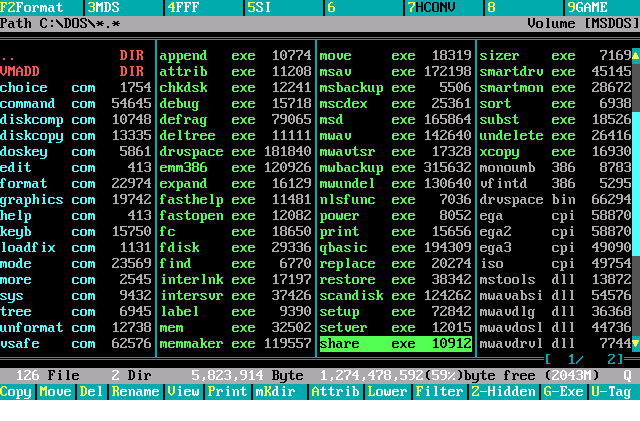Click the View command
Screen dimensions: 640x421
183,392
